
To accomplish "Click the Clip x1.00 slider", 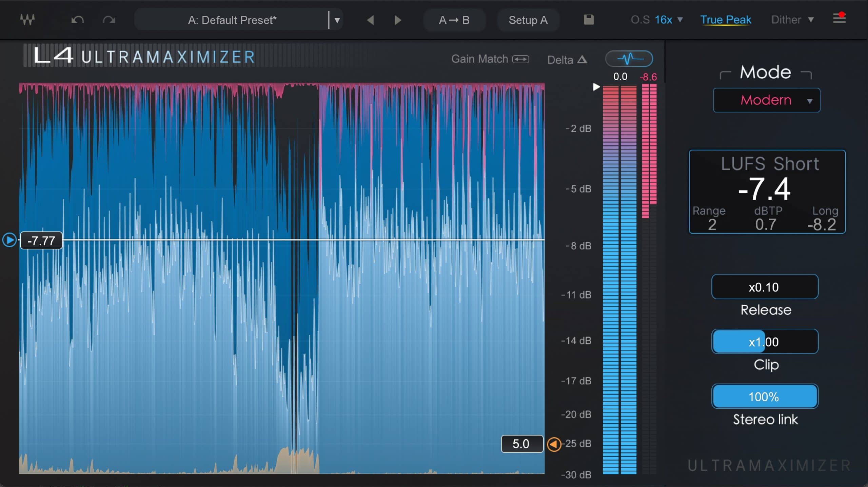I will click(x=765, y=342).
